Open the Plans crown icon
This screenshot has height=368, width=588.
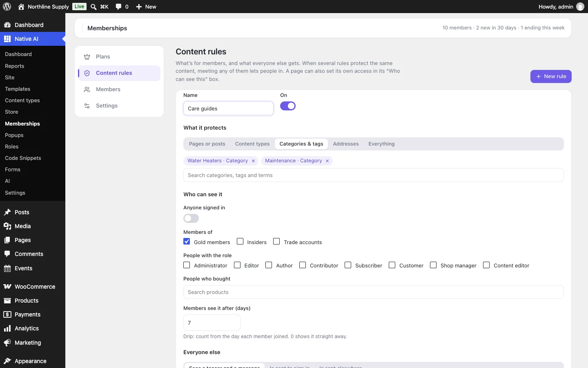click(87, 57)
